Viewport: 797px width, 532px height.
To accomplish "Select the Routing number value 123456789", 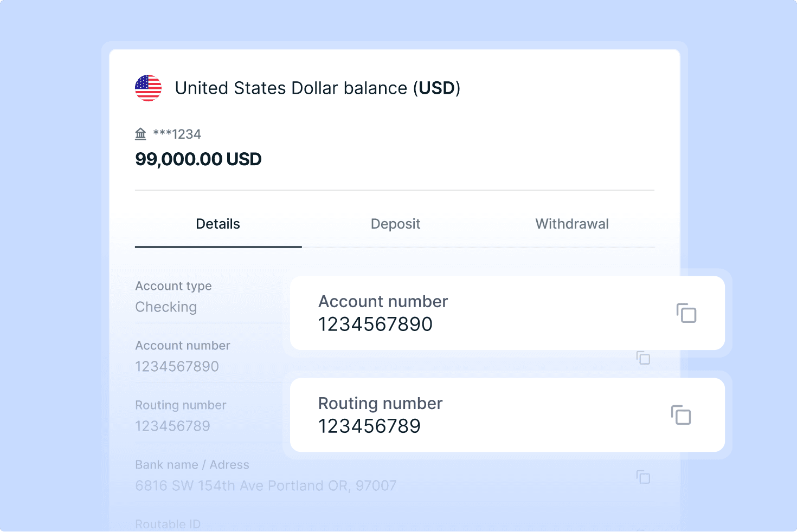I will (369, 426).
